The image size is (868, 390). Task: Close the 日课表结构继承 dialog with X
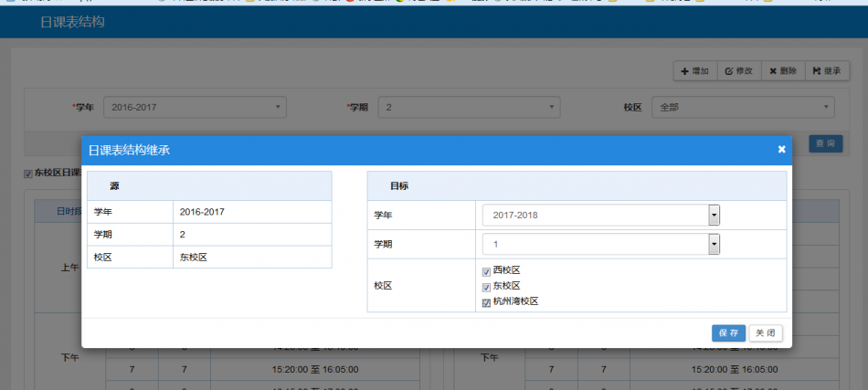(781, 150)
